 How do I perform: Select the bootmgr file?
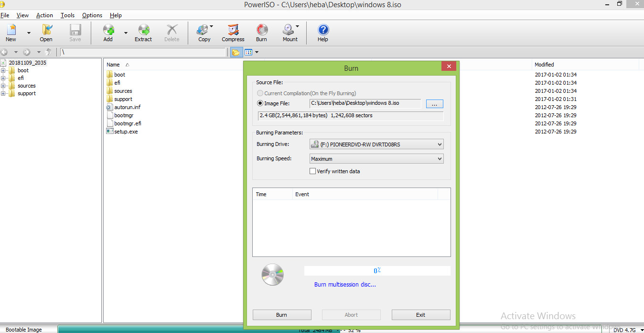click(x=125, y=115)
